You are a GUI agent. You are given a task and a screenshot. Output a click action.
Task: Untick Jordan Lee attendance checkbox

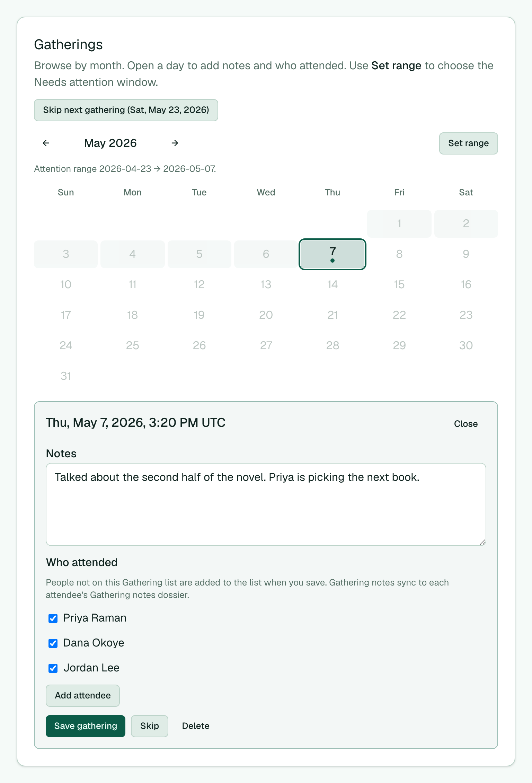pyautogui.click(x=53, y=668)
